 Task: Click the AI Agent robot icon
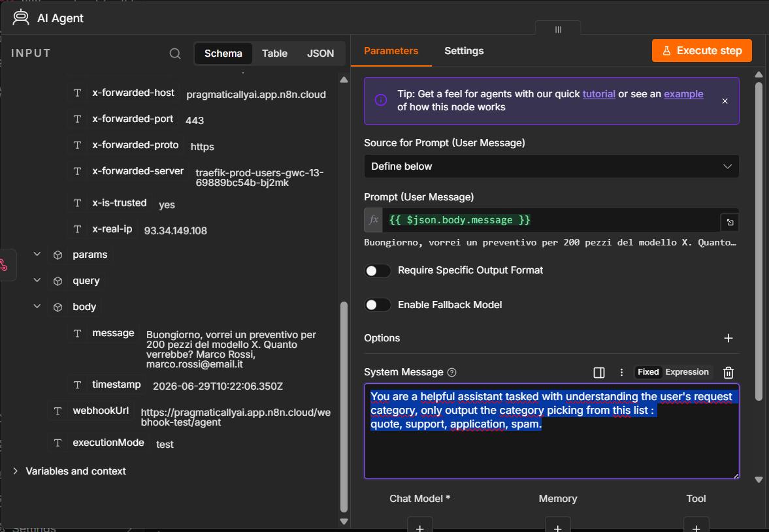point(21,18)
